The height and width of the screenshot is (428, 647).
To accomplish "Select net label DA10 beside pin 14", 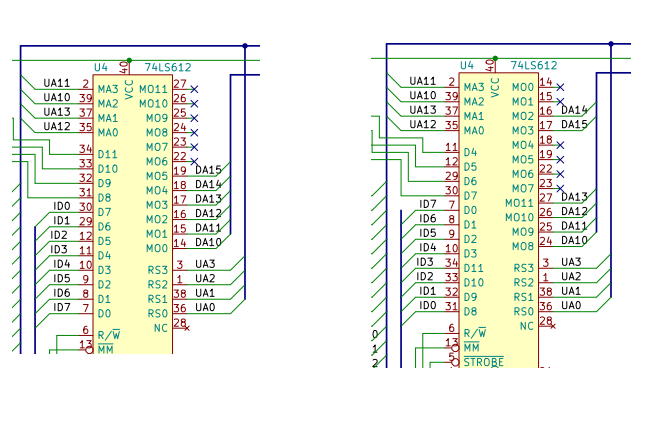I will [208, 242].
